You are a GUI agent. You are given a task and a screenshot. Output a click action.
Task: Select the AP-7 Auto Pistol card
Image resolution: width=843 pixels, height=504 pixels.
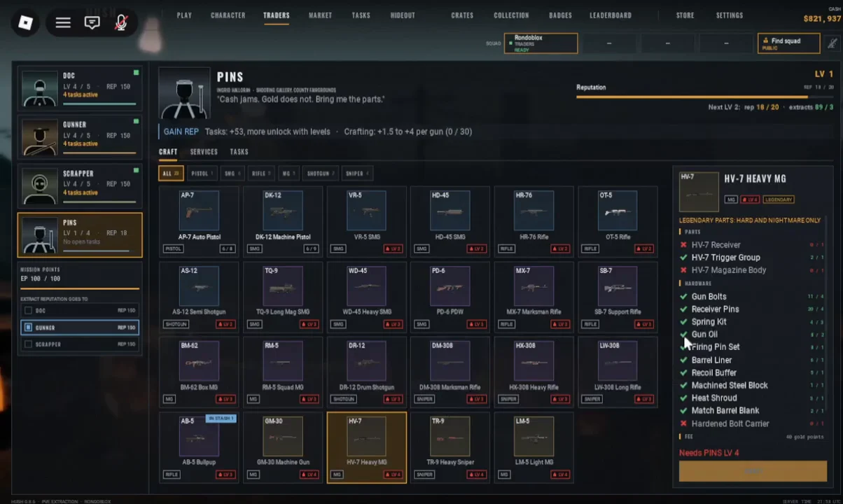(x=199, y=221)
